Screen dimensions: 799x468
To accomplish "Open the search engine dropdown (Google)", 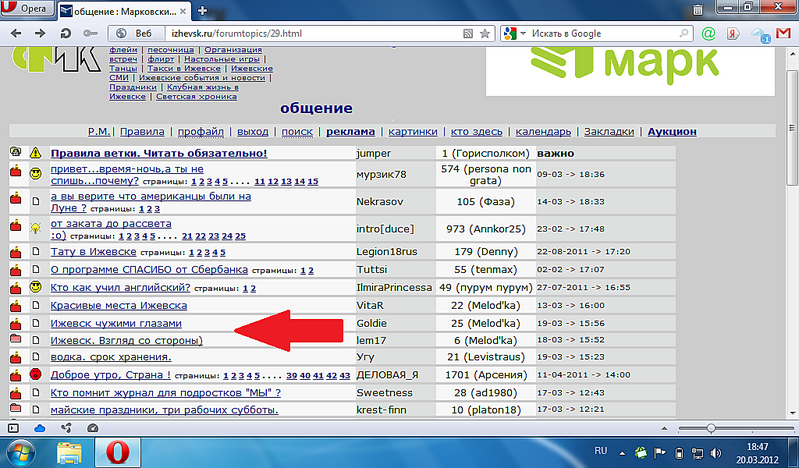I will pyautogui.click(x=513, y=33).
